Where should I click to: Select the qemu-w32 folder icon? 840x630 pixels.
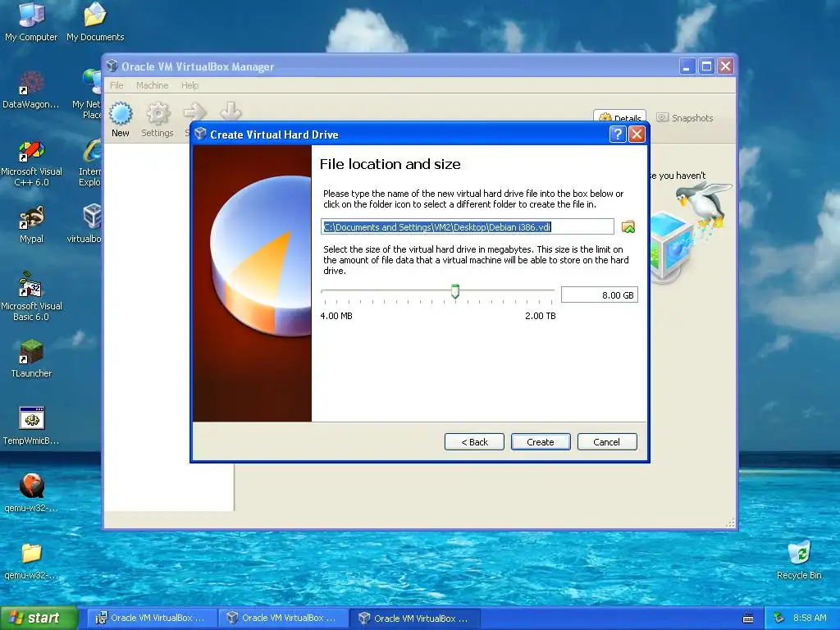pyautogui.click(x=32, y=561)
